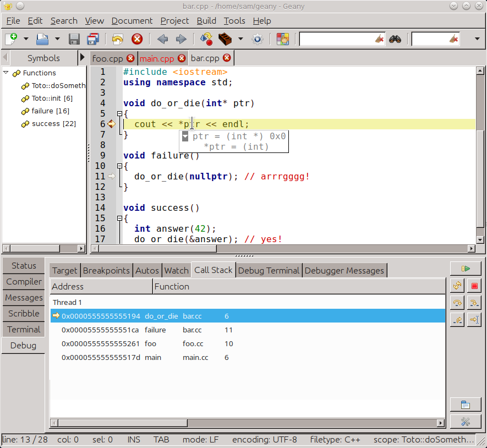The image size is (487, 448).
Task: Save the current file with floppy icon
Action: click(x=74, y=39)
